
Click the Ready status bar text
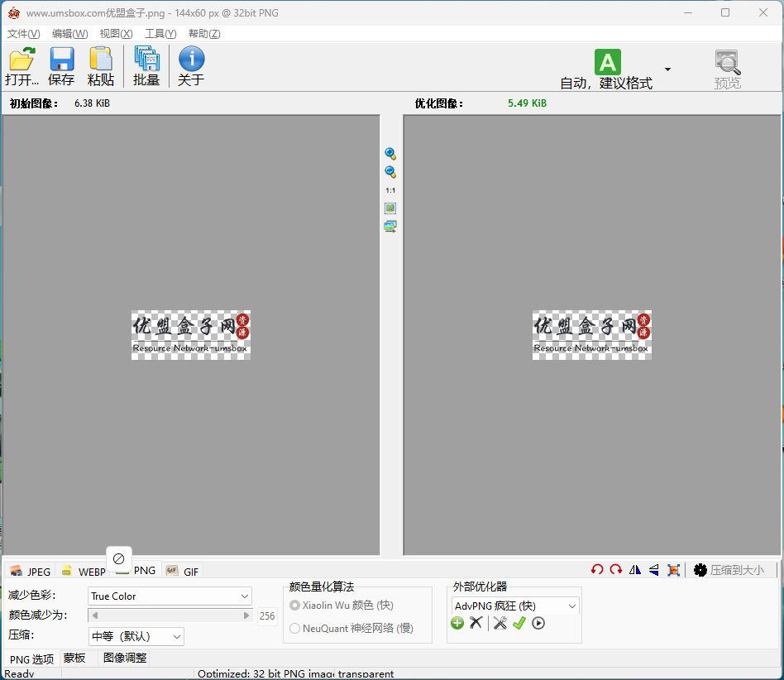click(19, 673)
